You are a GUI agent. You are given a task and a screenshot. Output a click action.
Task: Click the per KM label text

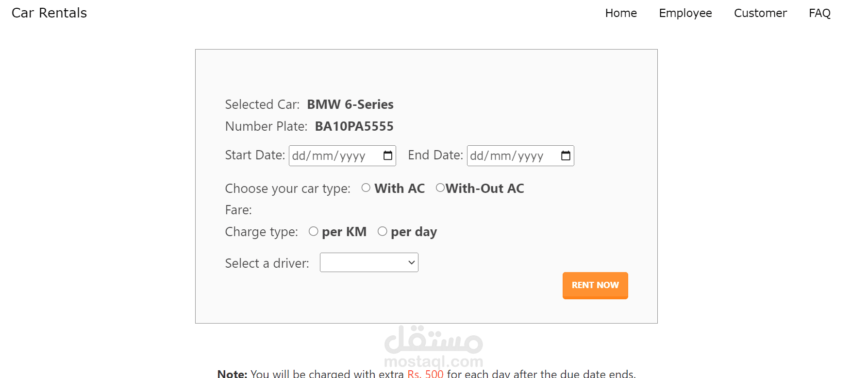pos(344,232)
